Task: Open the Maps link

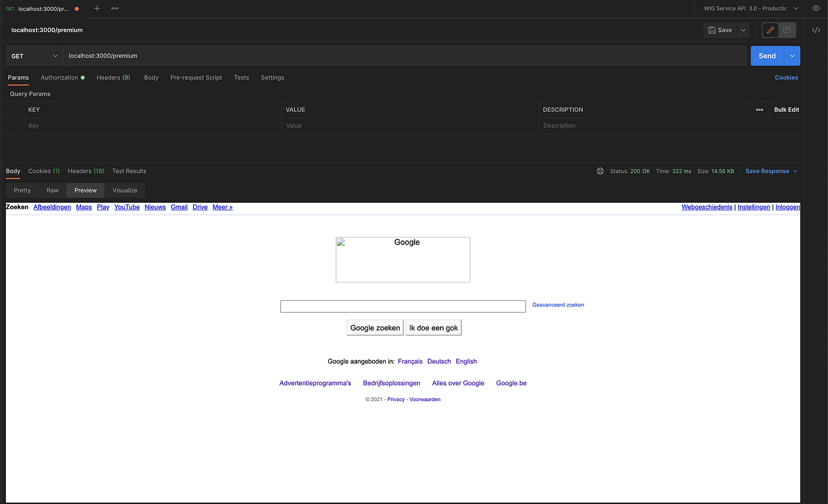Action: 84,207
